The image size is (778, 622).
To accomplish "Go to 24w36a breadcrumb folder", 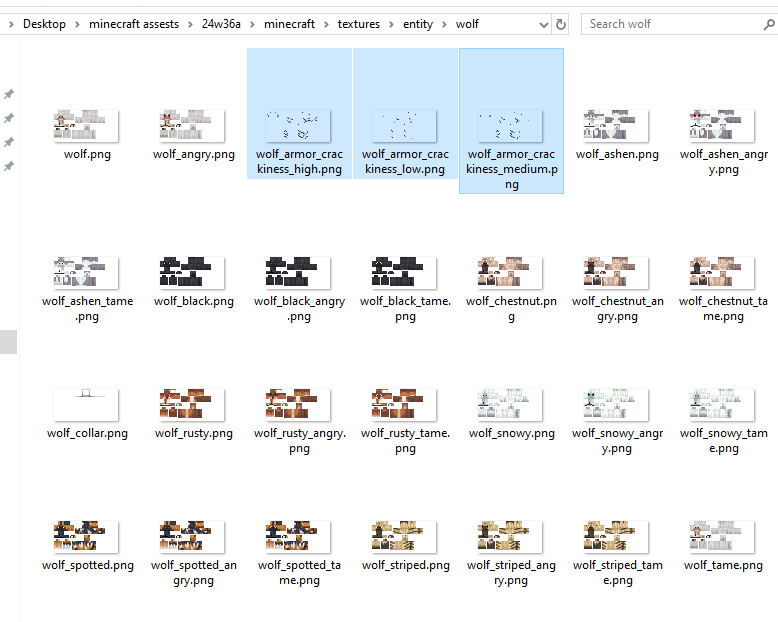I will coord(221,24).
